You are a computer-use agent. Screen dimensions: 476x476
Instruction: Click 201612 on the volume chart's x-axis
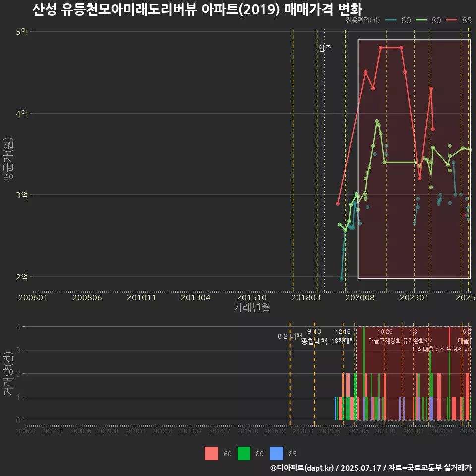(274, 431)
